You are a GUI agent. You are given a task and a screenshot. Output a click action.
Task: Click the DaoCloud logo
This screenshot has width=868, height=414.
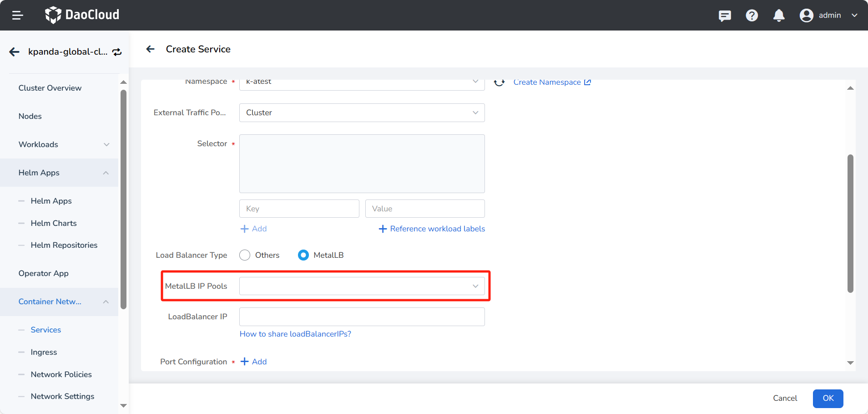(82, 15)
